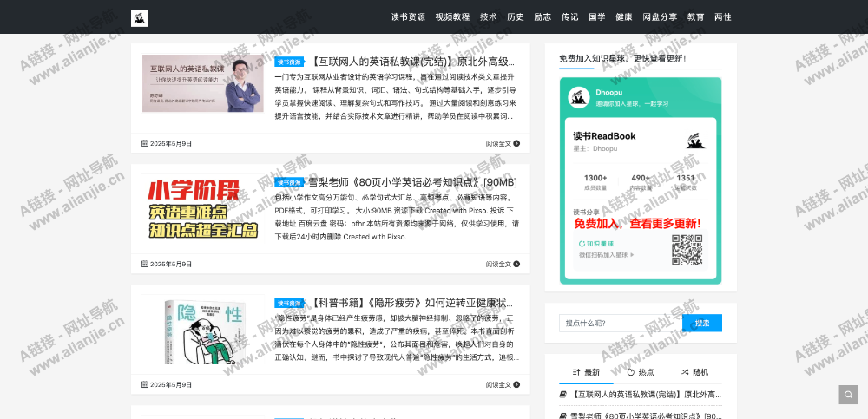Open title 雪梨老师《80页小学英语必考知识点》
Screen dimensions: 868x419
point(413,182)
